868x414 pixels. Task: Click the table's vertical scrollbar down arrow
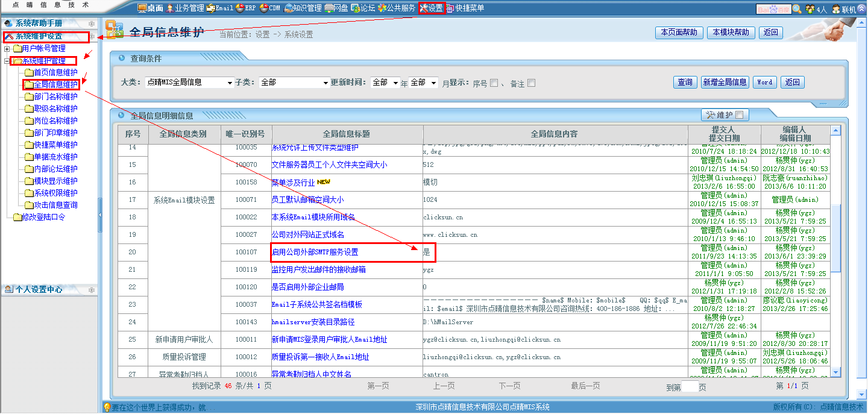pyautogui.click(x=835, y=373)
